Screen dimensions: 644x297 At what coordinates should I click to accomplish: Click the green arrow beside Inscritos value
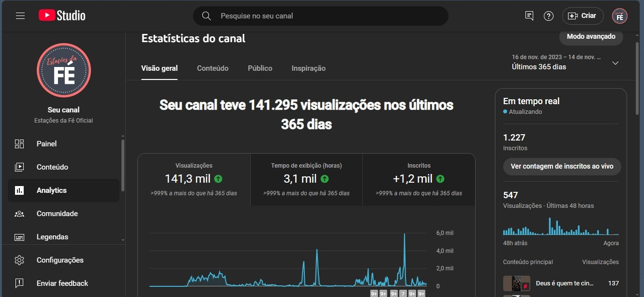(440, 179)
